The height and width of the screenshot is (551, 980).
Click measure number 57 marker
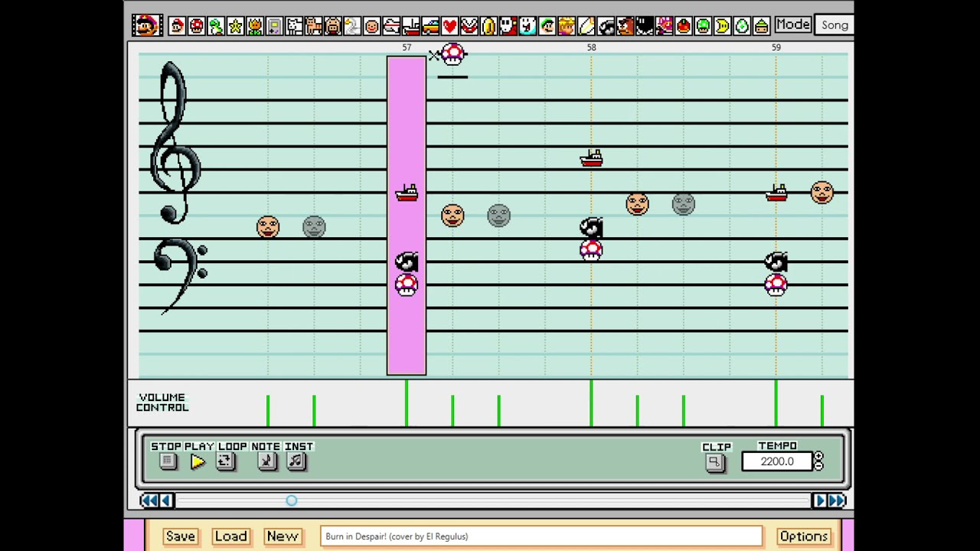click(407, 47)
